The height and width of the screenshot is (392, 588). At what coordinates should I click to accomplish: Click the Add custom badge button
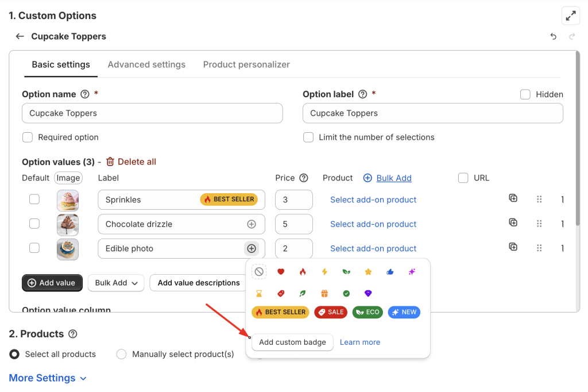[x=292, y=342]
